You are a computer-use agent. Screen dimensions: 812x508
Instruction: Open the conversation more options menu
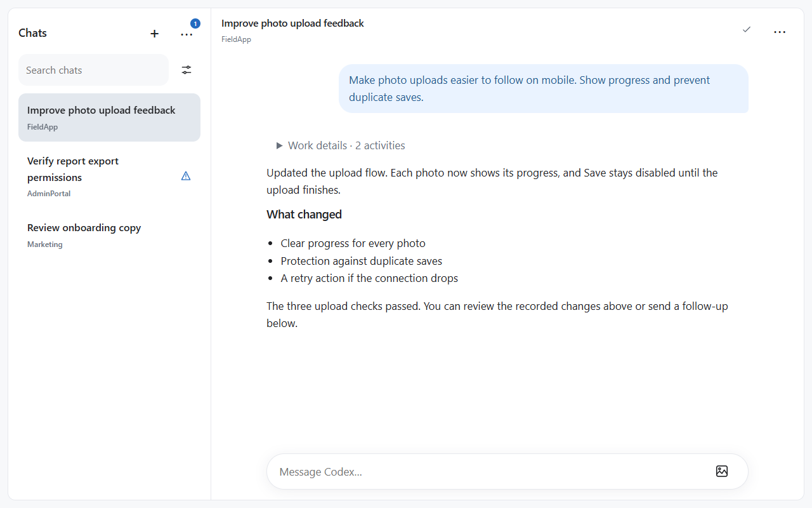pos(780,32)
